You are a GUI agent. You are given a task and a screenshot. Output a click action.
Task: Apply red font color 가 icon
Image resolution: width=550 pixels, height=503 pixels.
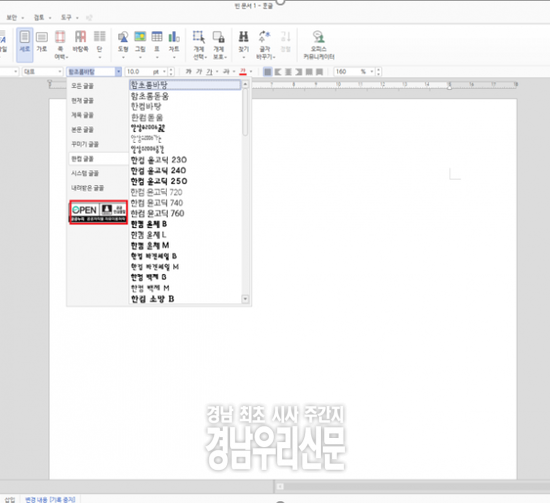pos(243,72)
